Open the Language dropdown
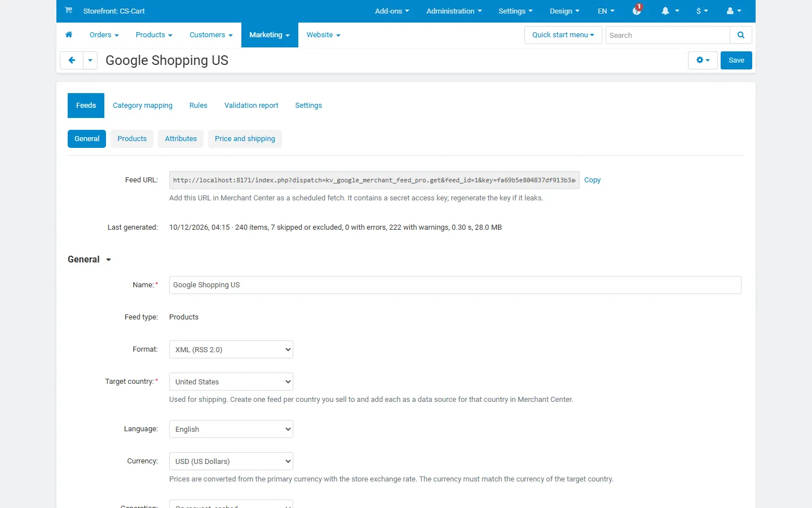Image resolution: width=812 pixels, height=508 pixels. (231, 429)
